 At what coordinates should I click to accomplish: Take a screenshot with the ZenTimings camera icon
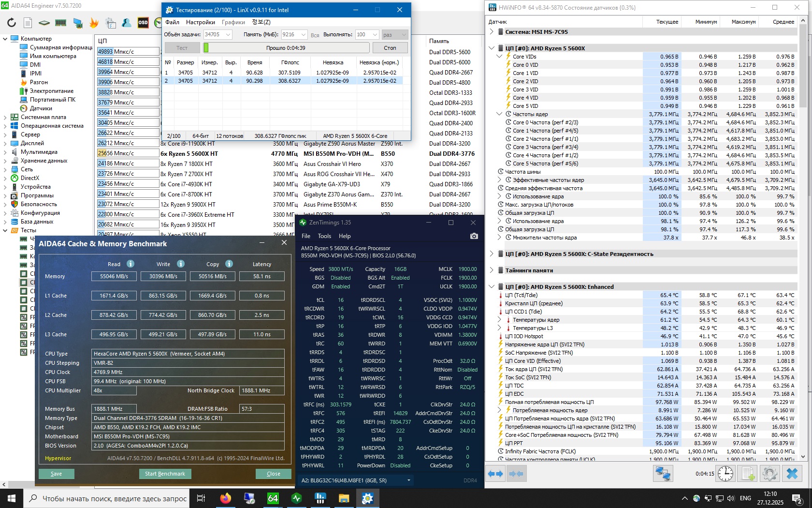(x=474, y=236)
